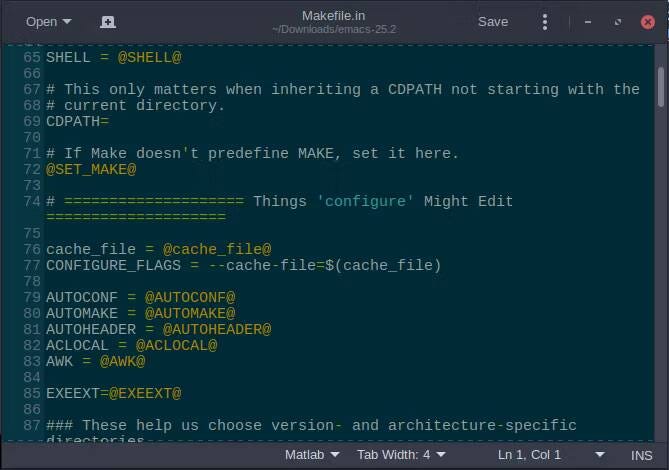Save the Makefile.in document
The image size is (669, 470).
tap(492, 21)
